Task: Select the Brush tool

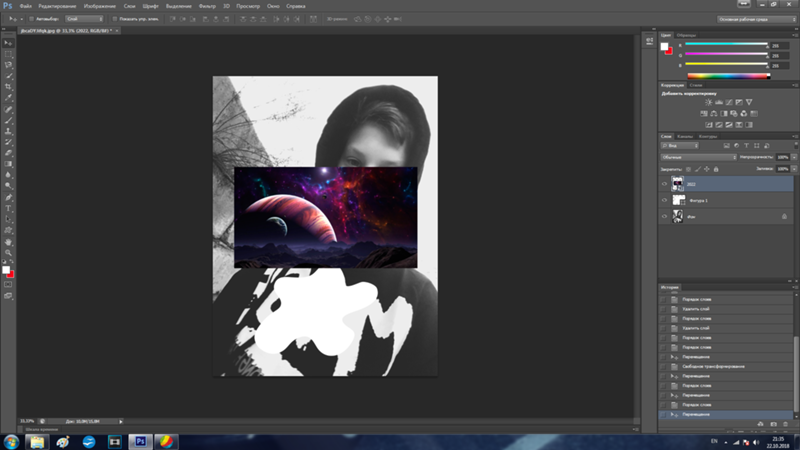Action: pos(8,120)
